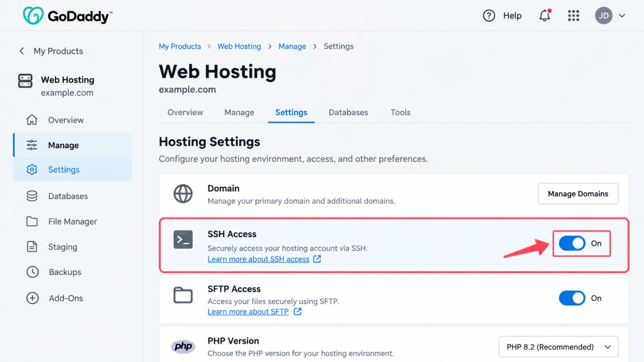The width and height of the screenshot is (644, 362).
Task: Switch to the Tools tab
Action: pos(401,112)
